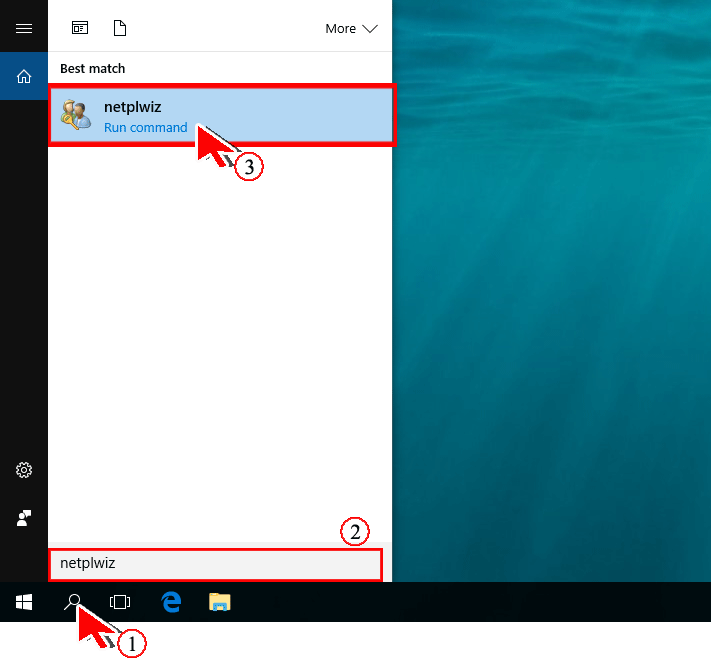Click the Best match heading
Screen dimensions: 711x663
pos(93,68)
